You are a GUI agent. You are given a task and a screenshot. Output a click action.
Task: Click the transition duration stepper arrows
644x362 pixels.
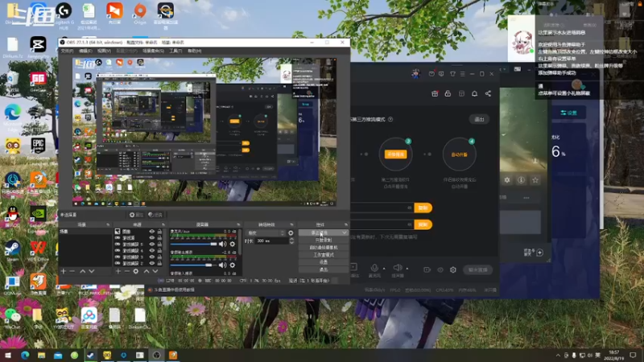tap(291, 241)
